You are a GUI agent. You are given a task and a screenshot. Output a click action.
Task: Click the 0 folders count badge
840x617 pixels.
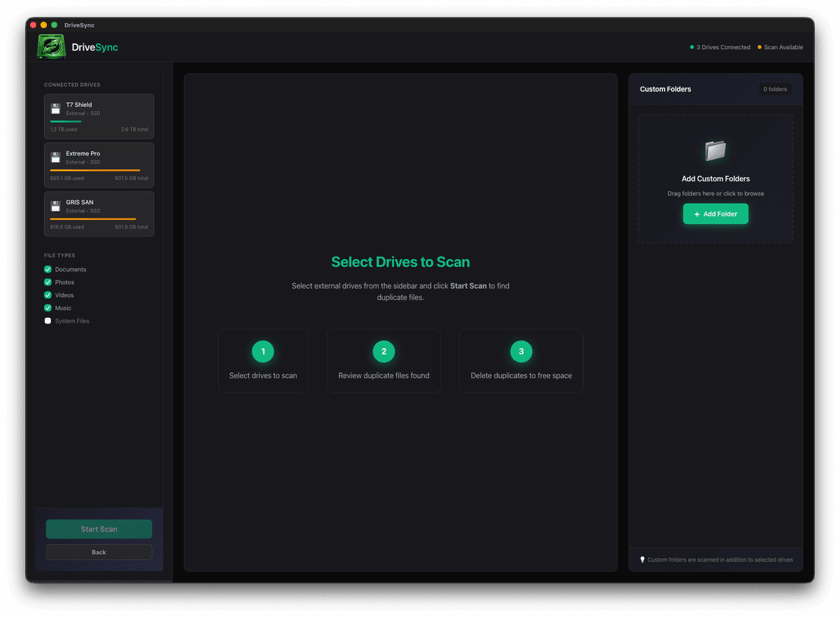pyautogui.click(x=775, y=89)
